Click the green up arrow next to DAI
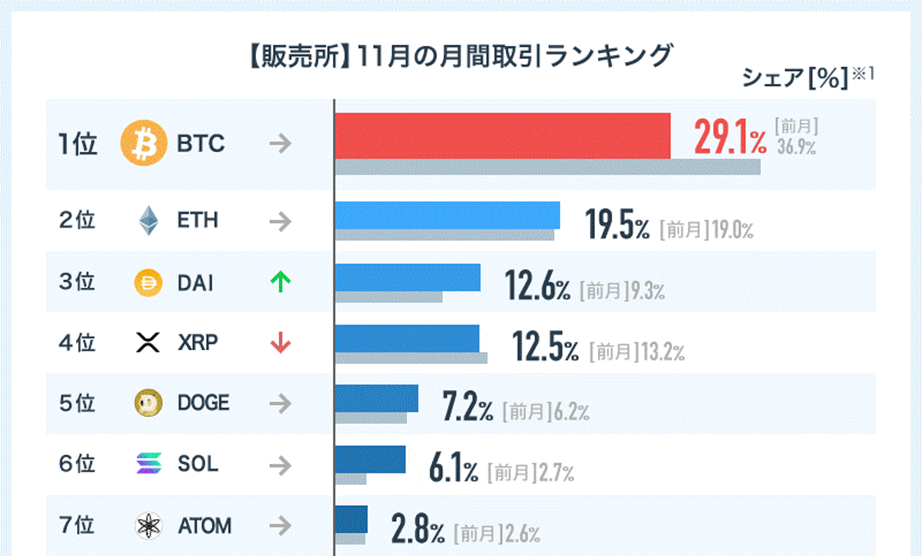 coord(280,282)
